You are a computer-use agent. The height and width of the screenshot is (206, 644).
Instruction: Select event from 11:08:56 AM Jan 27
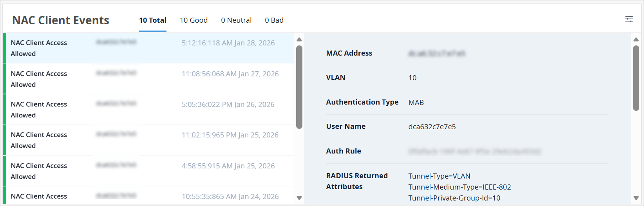pyautogui.click(x=149, y=79)
